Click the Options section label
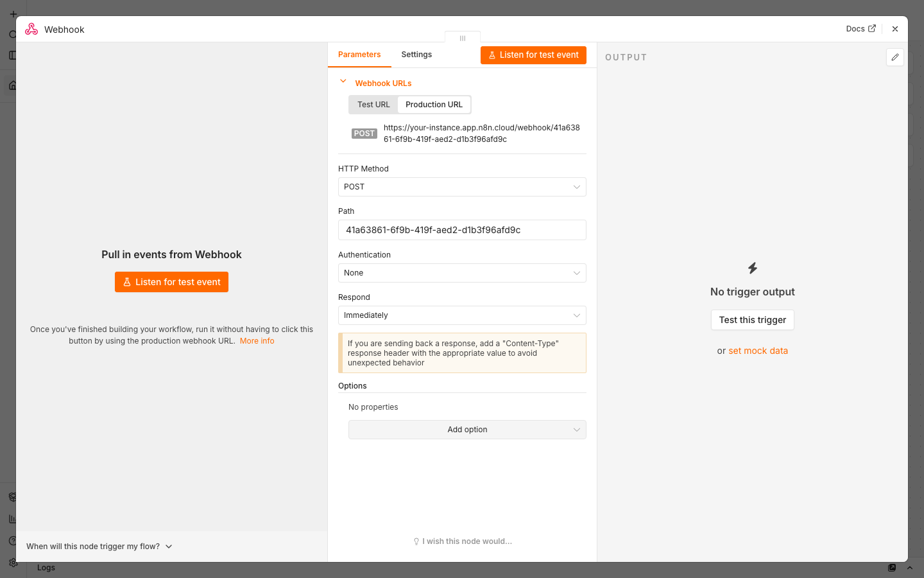 (x=352, y=386)
